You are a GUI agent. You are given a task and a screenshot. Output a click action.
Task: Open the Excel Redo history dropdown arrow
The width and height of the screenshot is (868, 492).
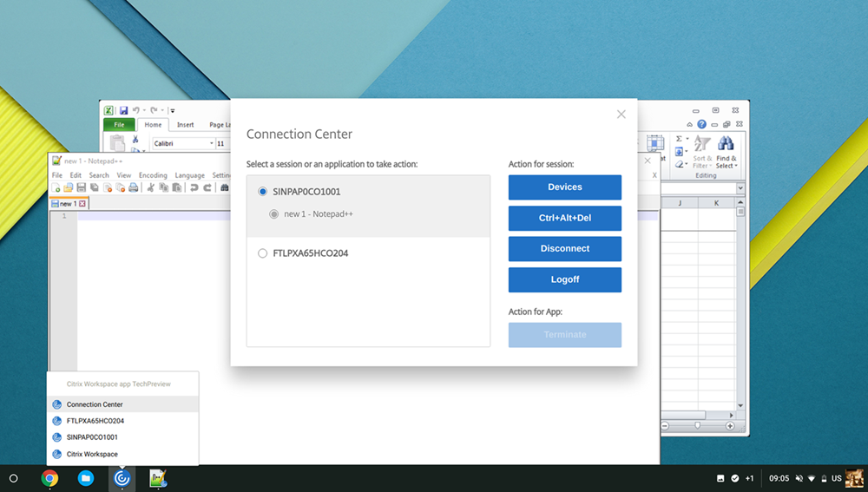tap(163, 110)
